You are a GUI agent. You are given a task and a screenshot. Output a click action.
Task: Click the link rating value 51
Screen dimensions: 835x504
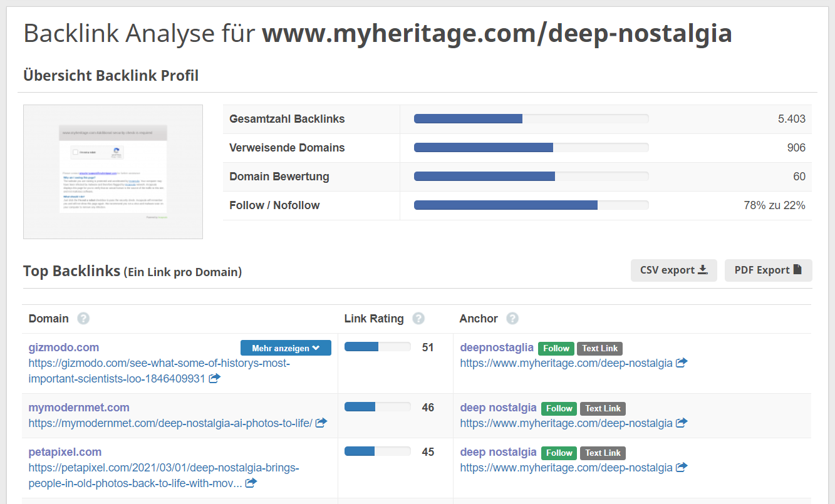(x=428, y=347)
